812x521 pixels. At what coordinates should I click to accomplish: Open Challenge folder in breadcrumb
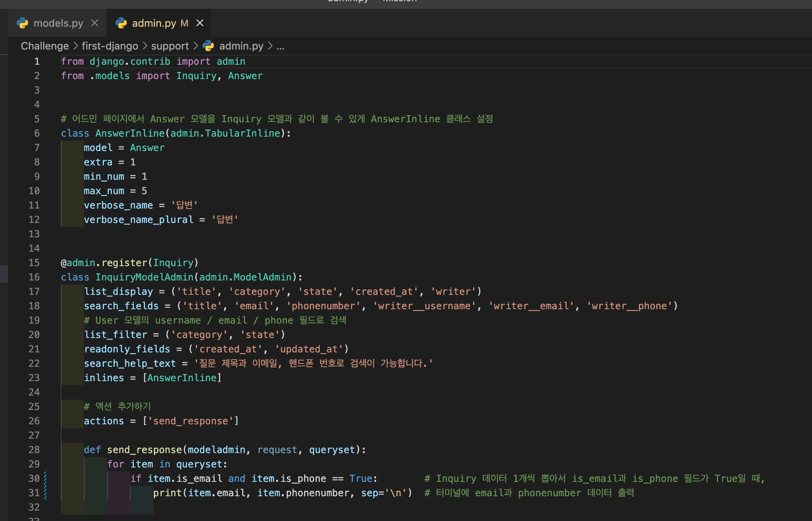[45, 46]
